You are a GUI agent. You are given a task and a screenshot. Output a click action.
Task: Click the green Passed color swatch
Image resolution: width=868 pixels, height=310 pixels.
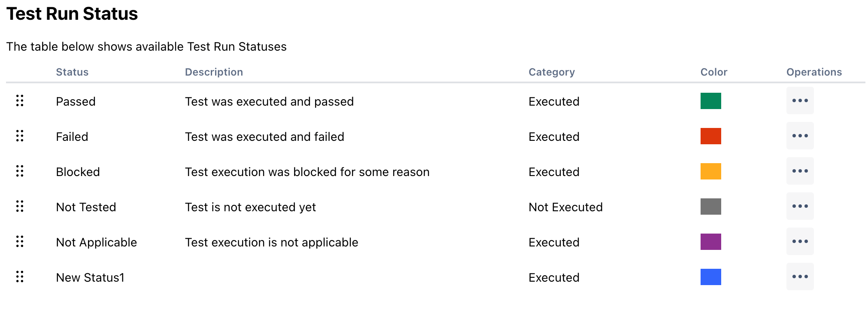click(x=710, y=101)
